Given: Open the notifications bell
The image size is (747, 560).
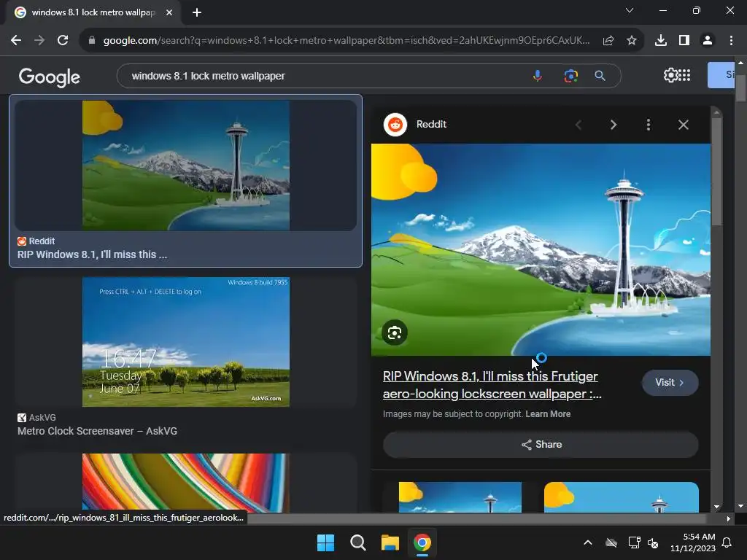Looking at the screenshot, I should click(x=727, y=542).
